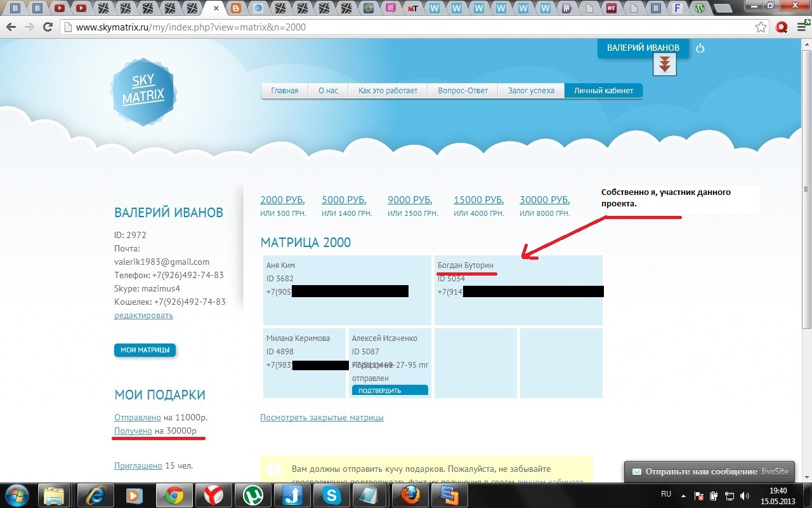Select the Личный кабинет navigation item
Screen dimensions: 812x508
click(x=603, y=91)
